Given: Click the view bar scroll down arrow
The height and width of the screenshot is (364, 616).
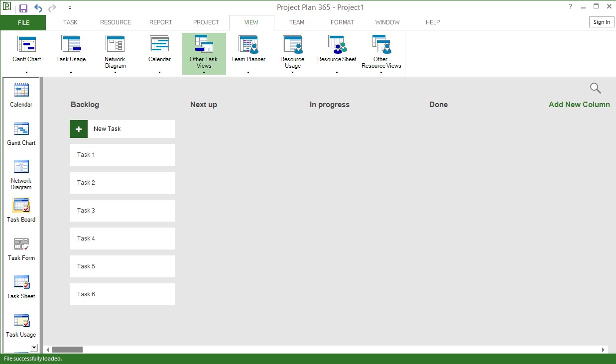Looking at the screenshot, I should (34, 347).
